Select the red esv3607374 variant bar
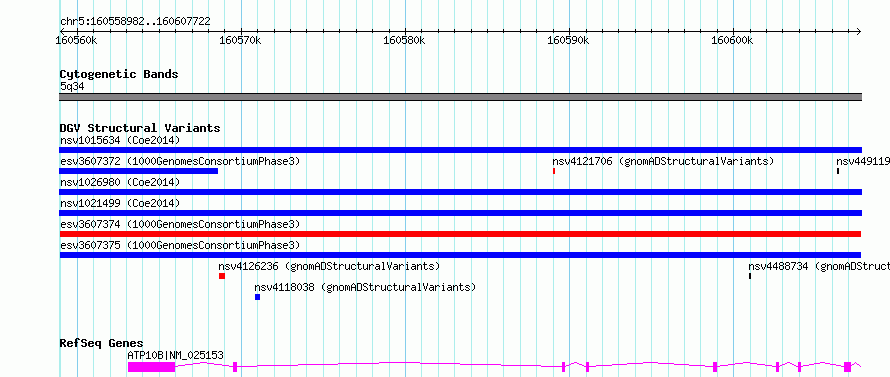 [x=460, y=234]
